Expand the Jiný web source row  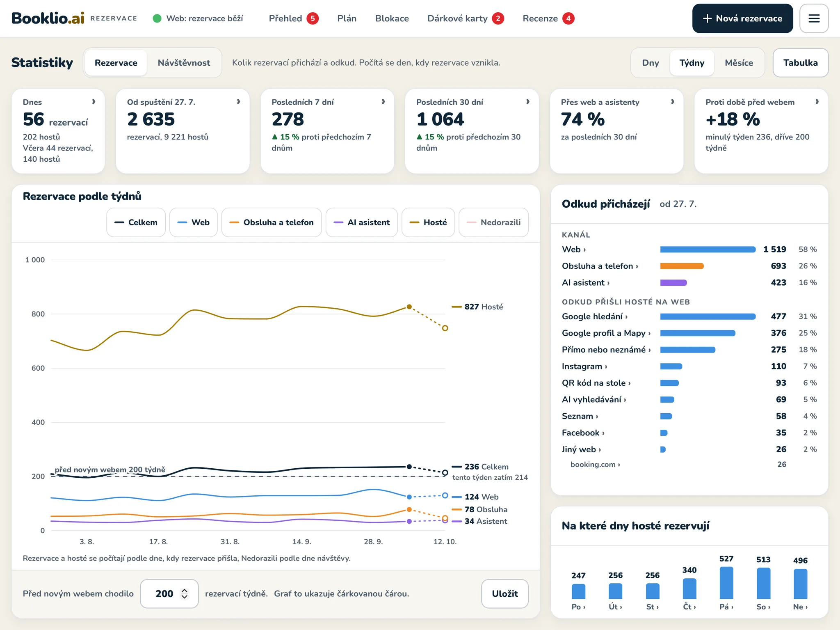[689, 449]
